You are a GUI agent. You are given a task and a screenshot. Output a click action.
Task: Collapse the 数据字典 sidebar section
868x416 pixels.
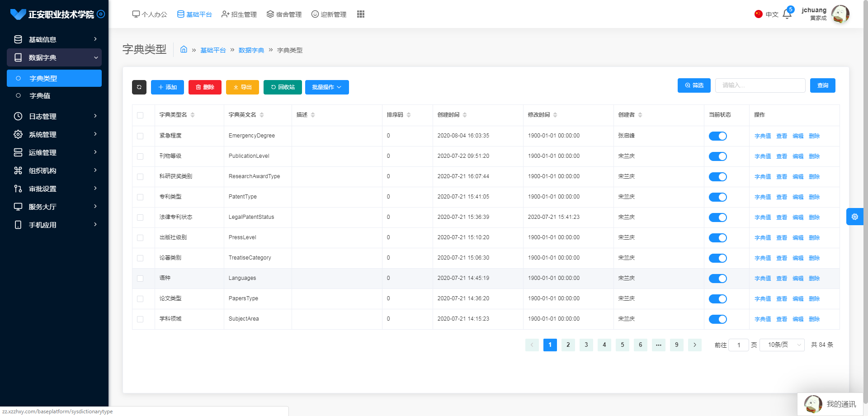tap(54, 57)
